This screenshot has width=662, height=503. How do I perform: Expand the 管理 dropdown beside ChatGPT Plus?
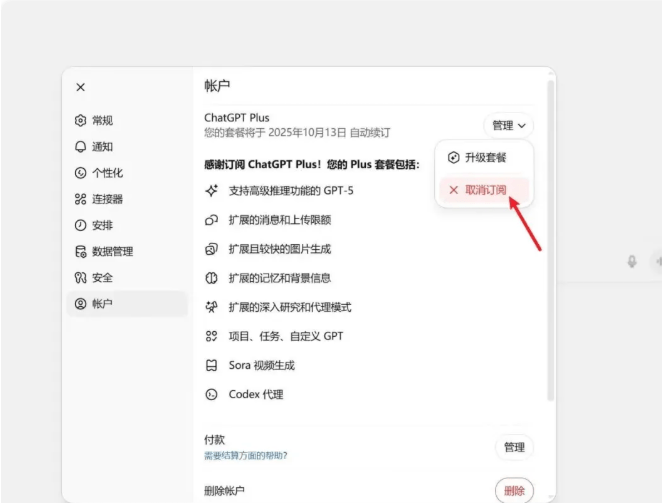click(x=508, y=125)
